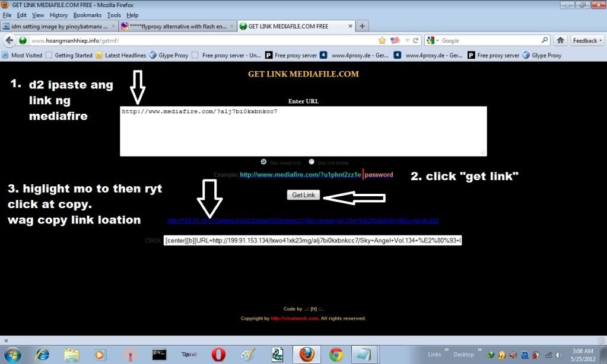Select the Get link folder radio button
Viewport: 607px width, 364px height.
pyautogui.click(x=312, y=162)
